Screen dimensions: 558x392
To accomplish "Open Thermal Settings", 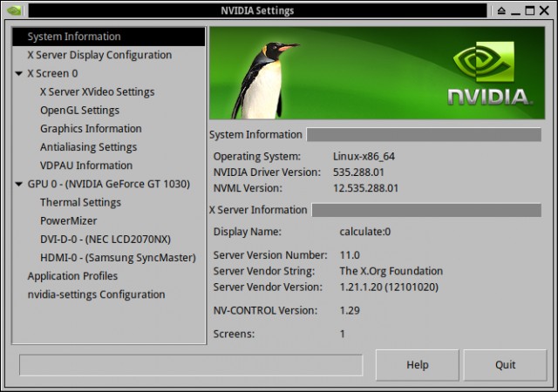I will point(80,203).
